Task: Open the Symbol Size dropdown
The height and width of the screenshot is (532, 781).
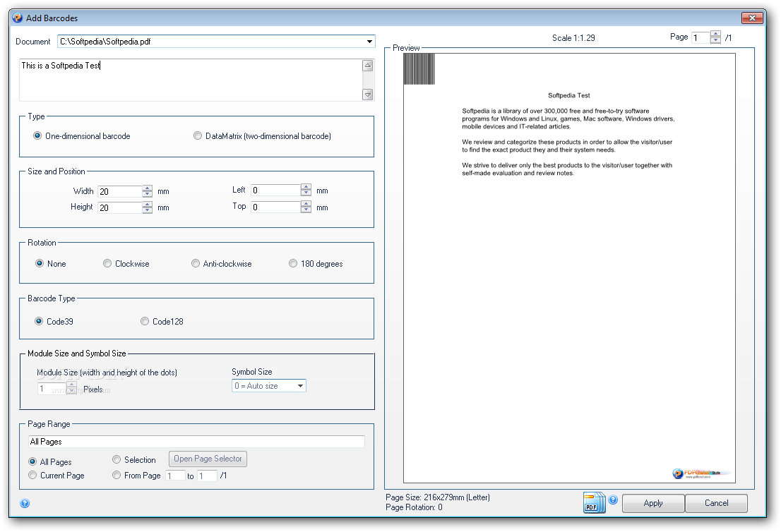Action: [300, 386]
